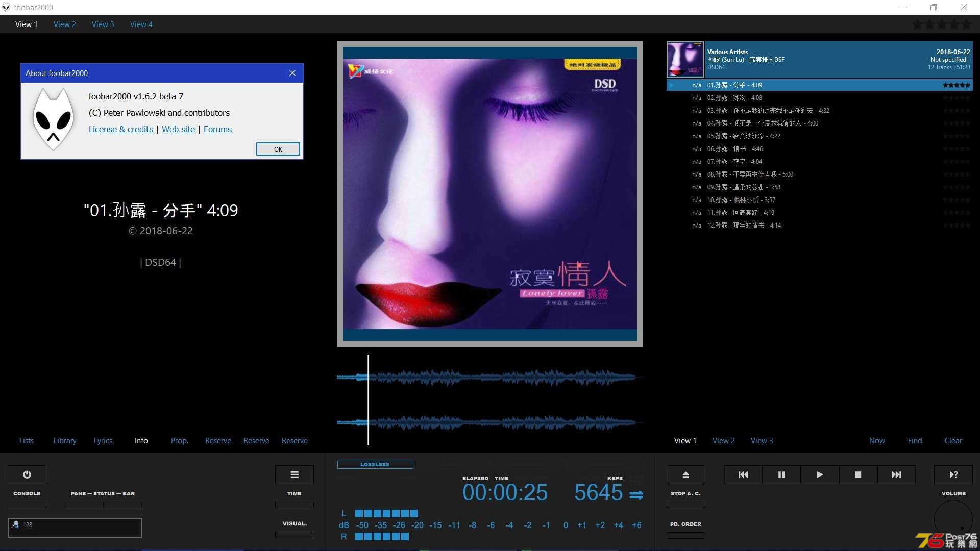Click the eject button above STOP A. C.
The width and height of the screenshot is (980, 551).
686,474
